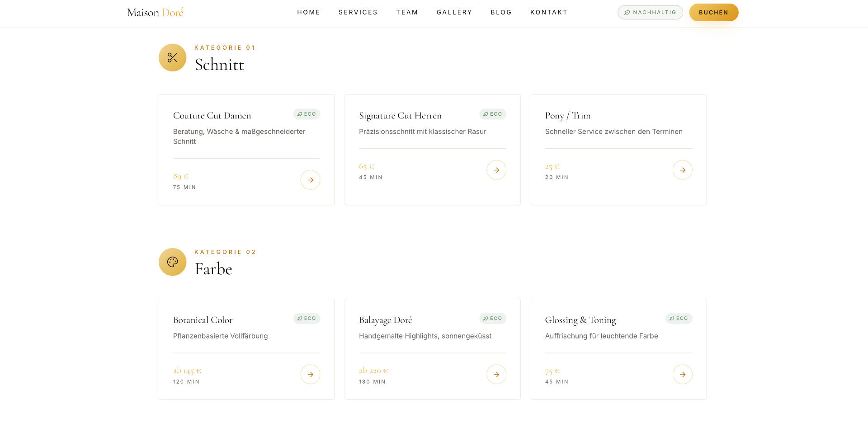Image resolution: width=868 pixels, height=441 pixels.
Task: Open Glossing & Toning via arrow button
Action: pos(682,374)
